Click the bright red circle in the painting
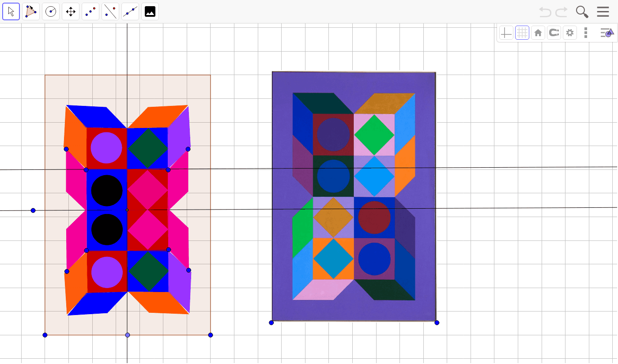618x364 pixels. (x=374, y=218)
